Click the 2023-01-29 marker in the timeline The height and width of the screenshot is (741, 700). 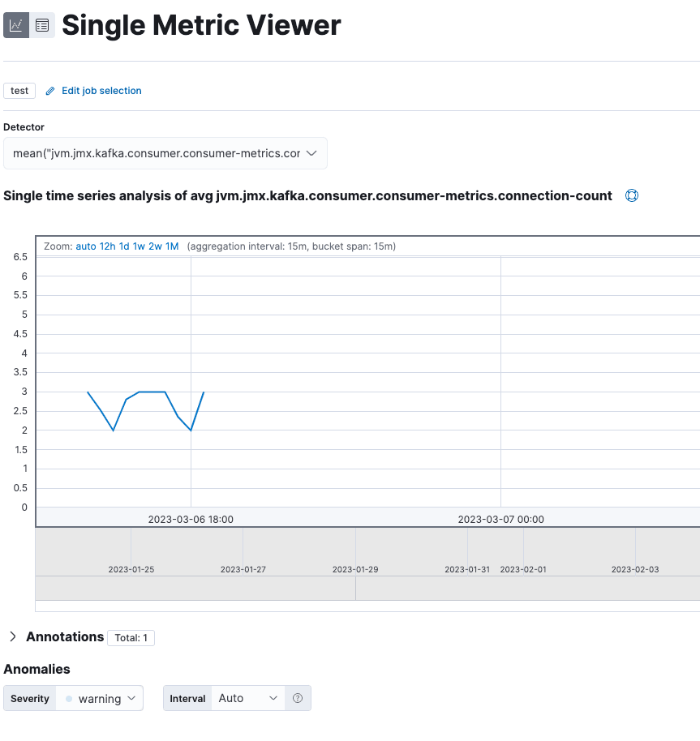pos(355,569)
